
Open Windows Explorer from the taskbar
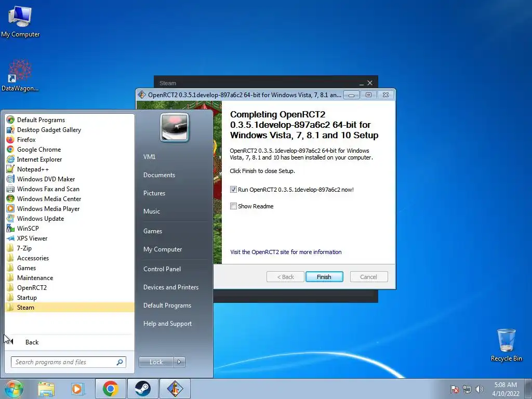coord(46,389)
